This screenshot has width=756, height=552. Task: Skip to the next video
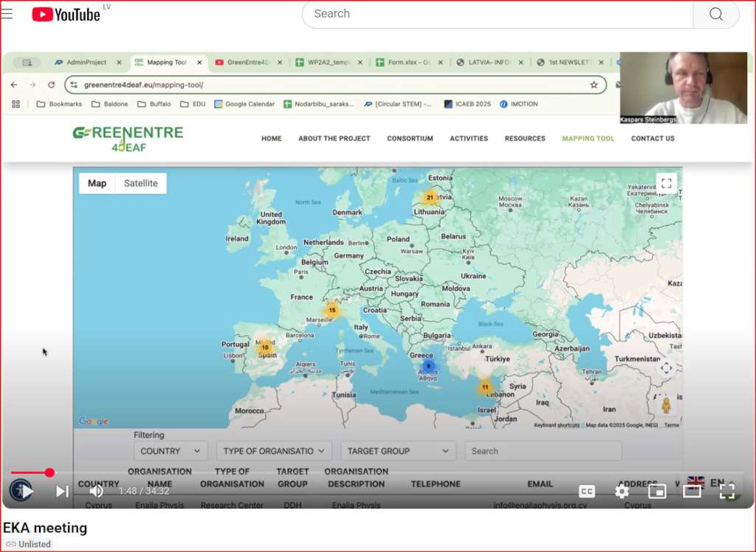(63, 491)
